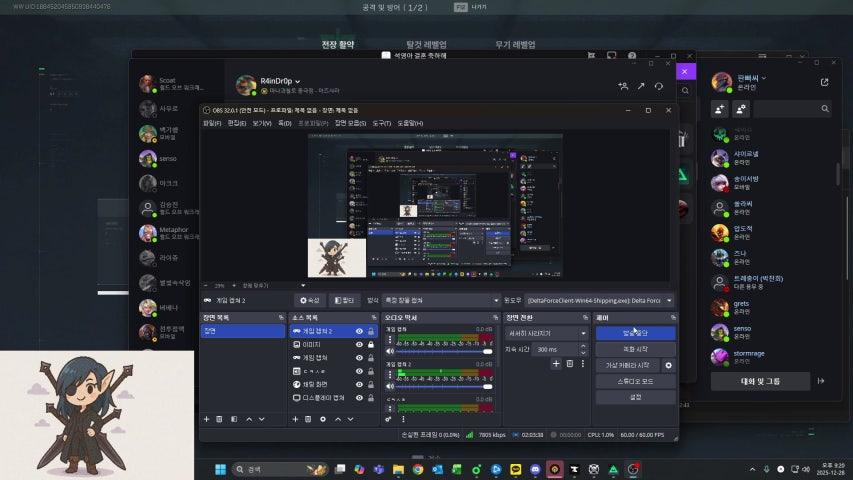Click the 녹화 시작 record button
Viewport: 853px width, 480px height.
click(x=635, y=349)
